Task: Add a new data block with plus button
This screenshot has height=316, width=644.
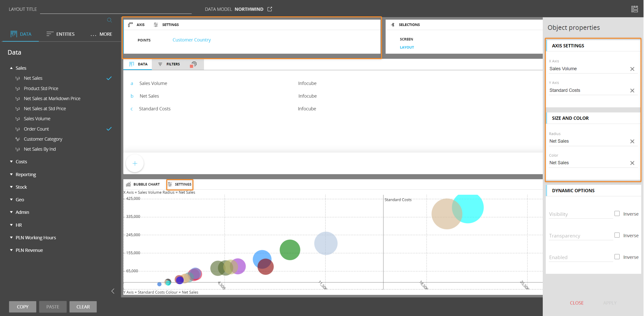Action: pyautogui.click(x=135, y=164)
